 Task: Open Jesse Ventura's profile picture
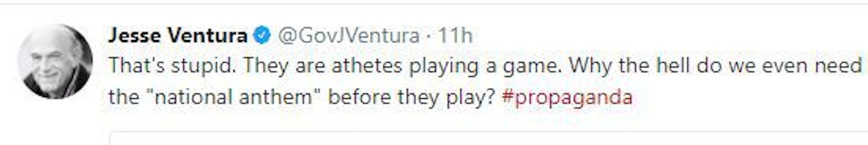coord(55,61)
